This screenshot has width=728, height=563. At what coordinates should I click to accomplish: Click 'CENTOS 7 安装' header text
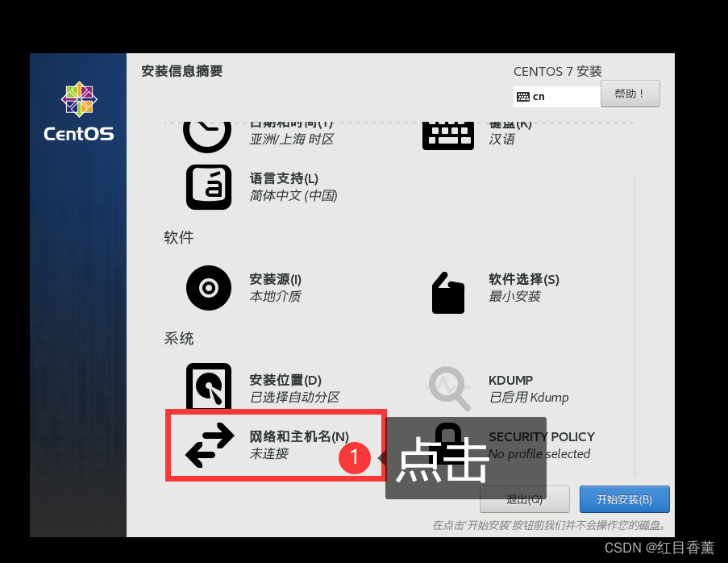(x=558, y=71)
